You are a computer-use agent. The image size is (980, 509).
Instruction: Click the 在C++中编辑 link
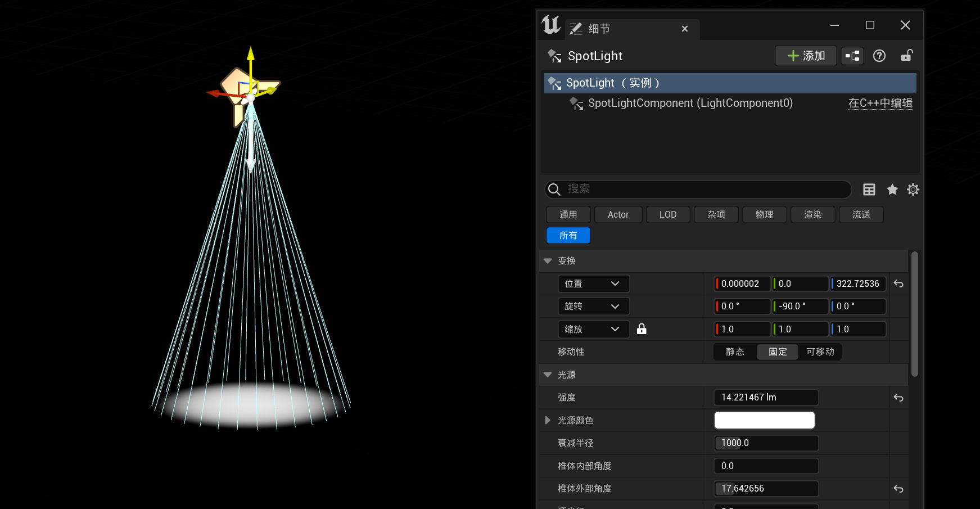coord(880,103)
